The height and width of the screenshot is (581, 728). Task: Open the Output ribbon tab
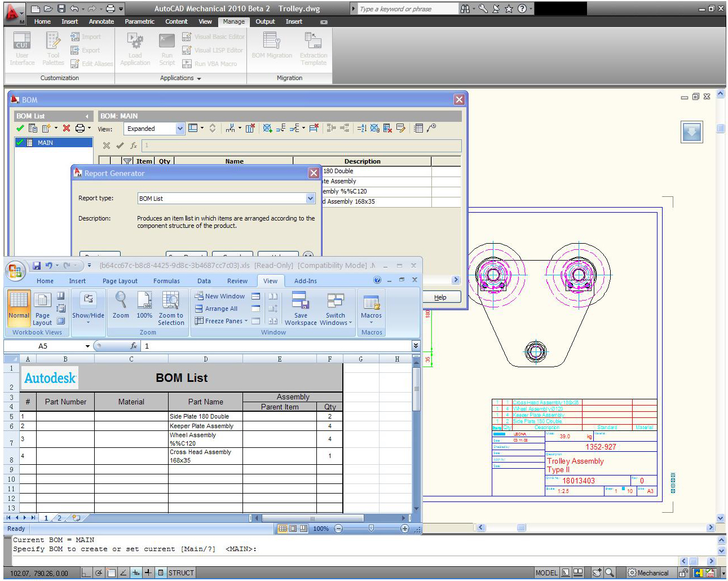(265, 21)
